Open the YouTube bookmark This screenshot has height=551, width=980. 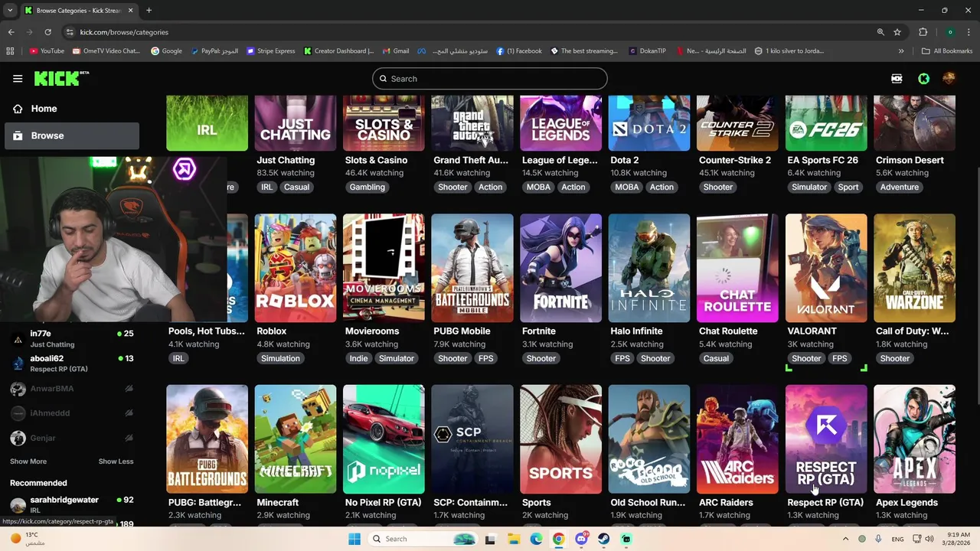tap(47, 51)
